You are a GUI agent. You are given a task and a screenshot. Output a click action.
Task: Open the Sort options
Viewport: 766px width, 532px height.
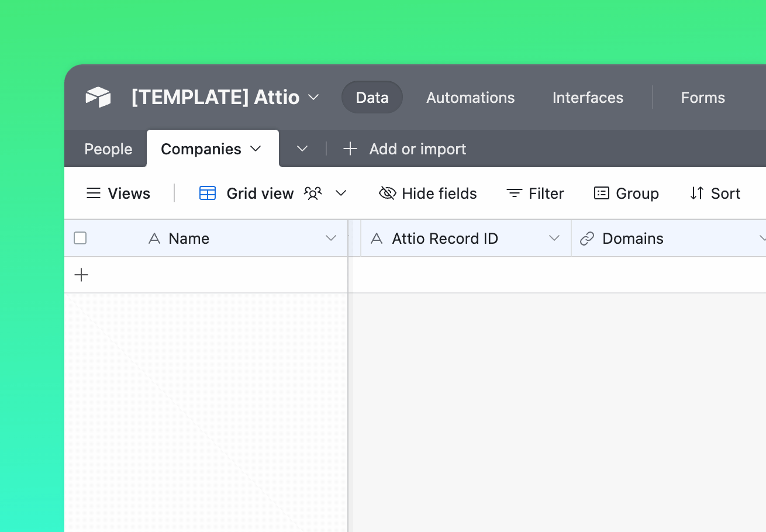point(715,194)
